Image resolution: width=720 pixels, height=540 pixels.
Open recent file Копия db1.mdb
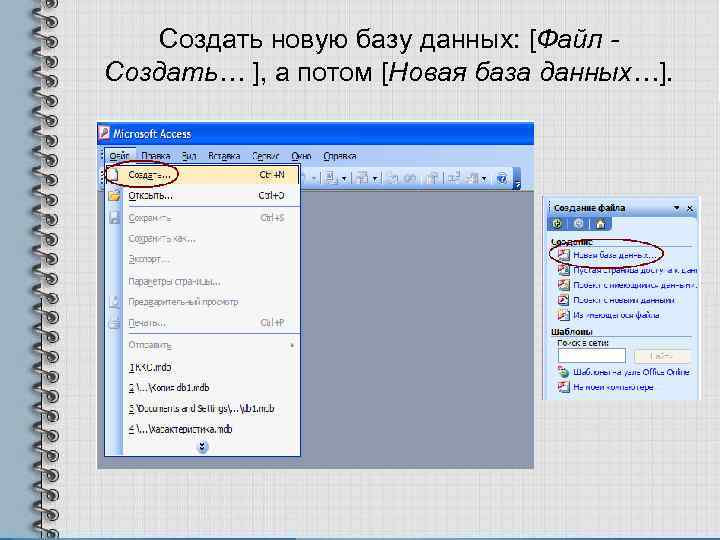pyautogui.click(x=202, y=388)
